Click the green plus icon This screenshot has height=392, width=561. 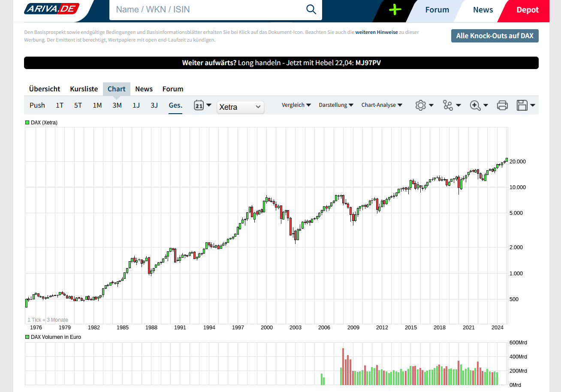[395, 9]
